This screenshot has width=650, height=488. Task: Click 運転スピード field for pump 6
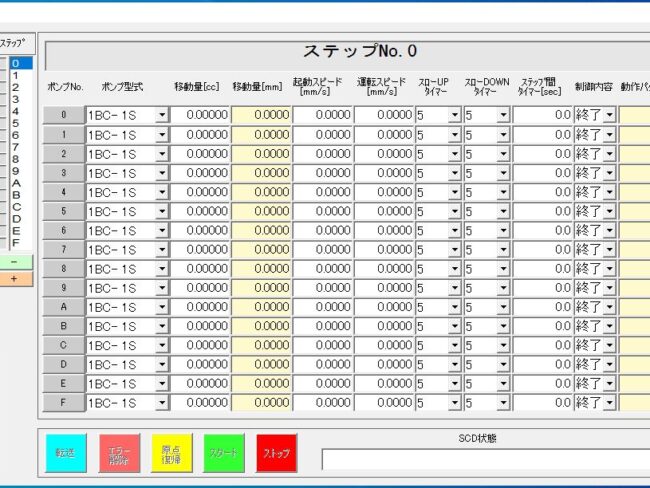coord(384,230)
